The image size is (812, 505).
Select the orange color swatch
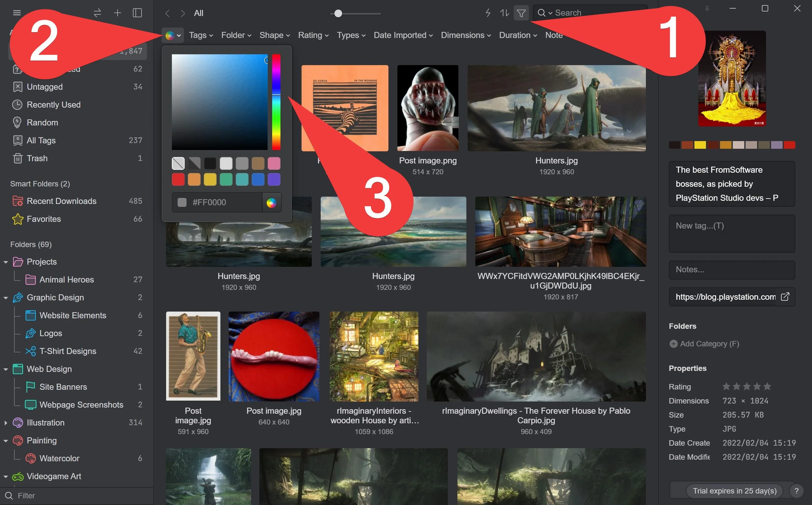coord(194,179)
